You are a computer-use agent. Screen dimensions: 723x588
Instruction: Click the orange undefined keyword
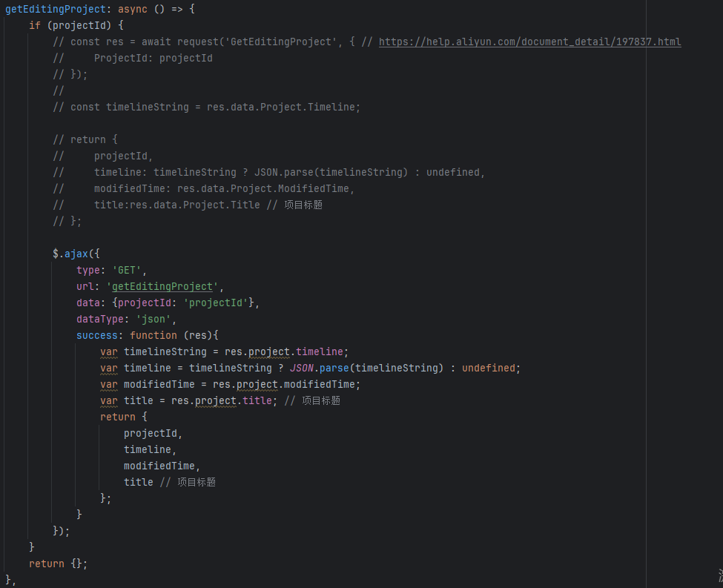coord(488,368)
